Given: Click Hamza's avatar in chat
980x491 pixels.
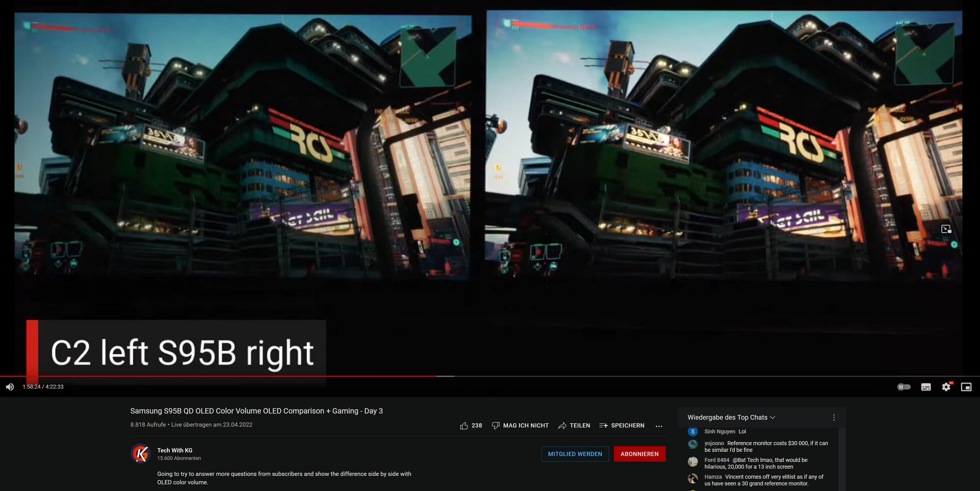Looking at the screenshot, I should coord(693,478).
